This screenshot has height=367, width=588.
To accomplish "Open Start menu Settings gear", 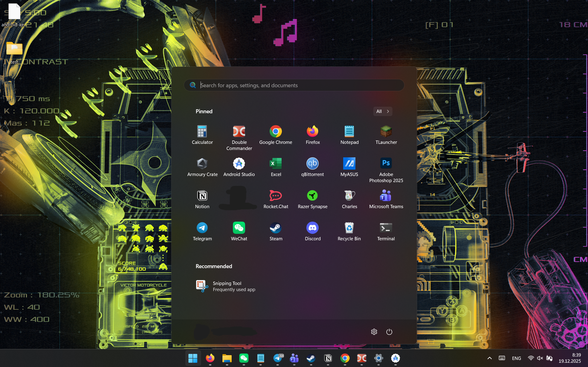I will click(x=374, y=332).
